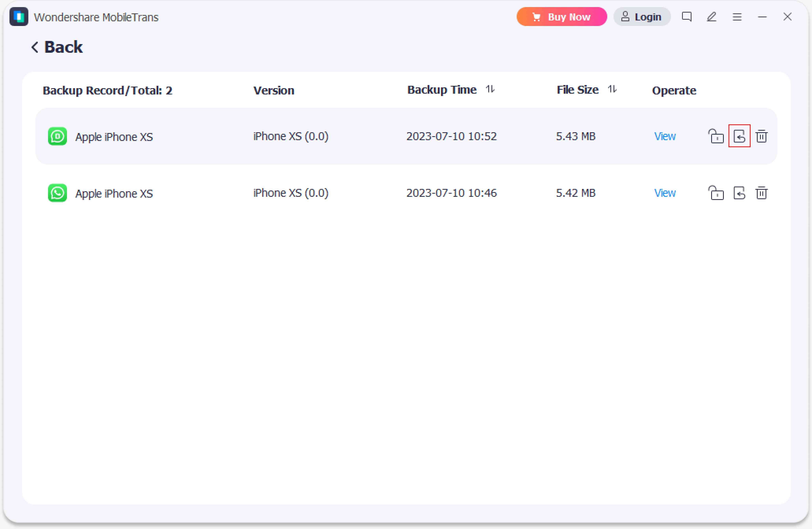Viewport: 812px width, 529px height.
Task: Click the 5.43 MB file size cell
Action: (576, 136)
